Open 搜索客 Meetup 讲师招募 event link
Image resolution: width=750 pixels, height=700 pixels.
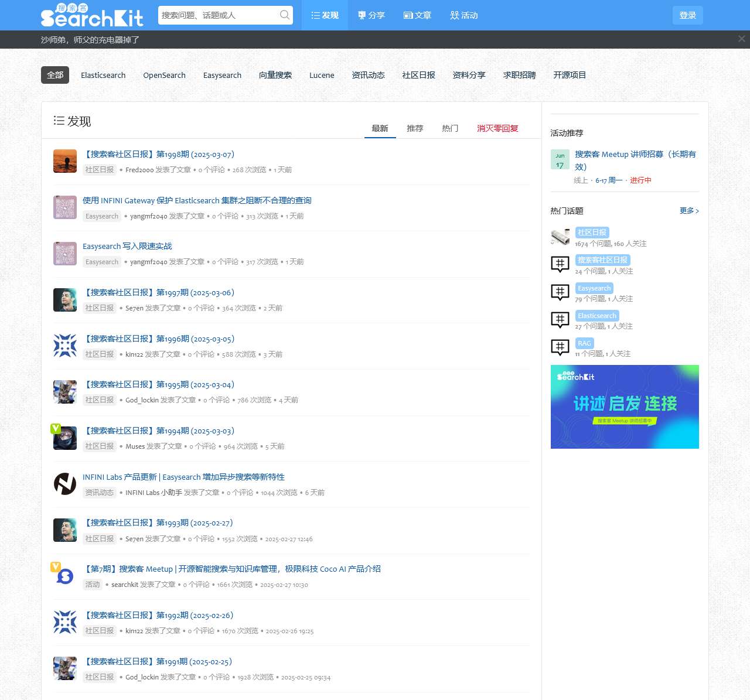[636, 161]
